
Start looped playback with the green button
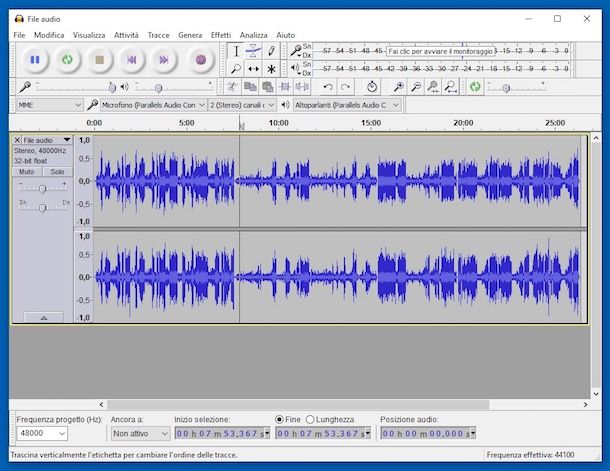[67, 60]
